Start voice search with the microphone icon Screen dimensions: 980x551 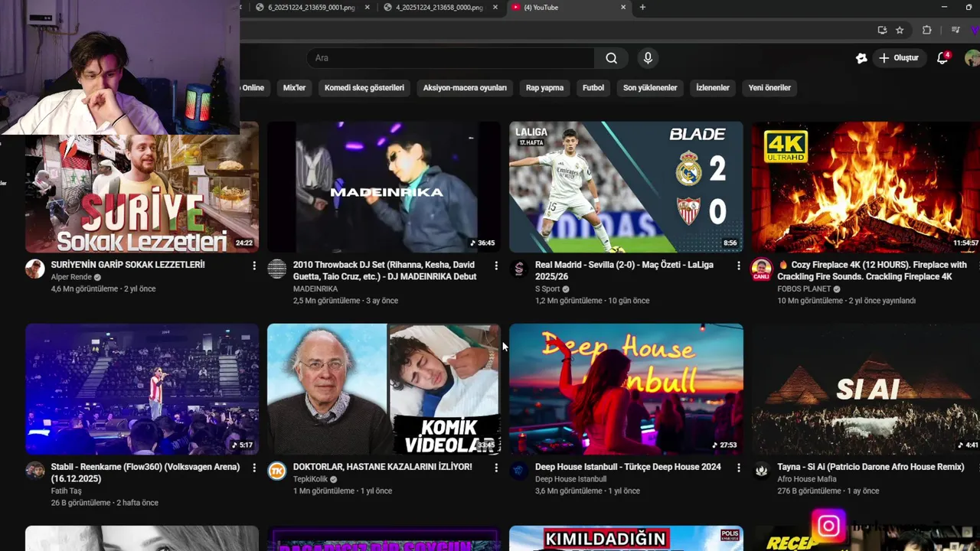coord(648,58)
